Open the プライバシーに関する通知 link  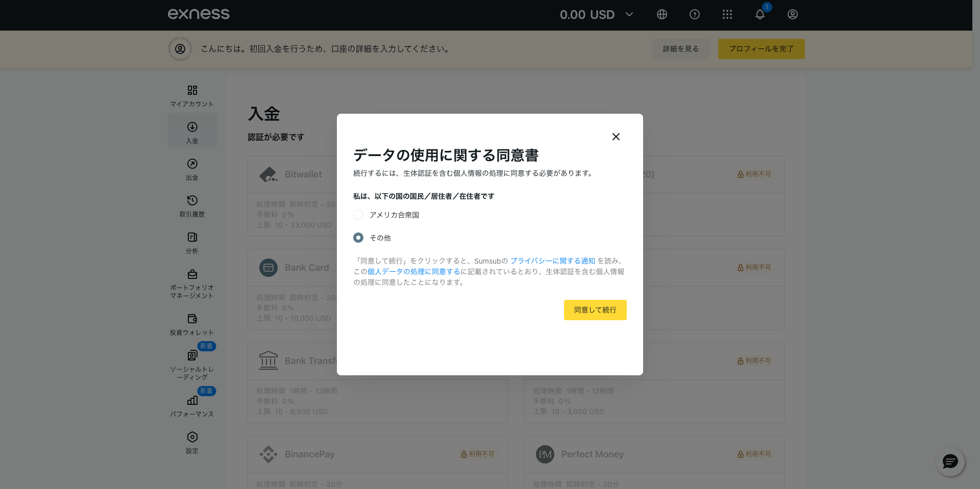click(x=552, y=261)
